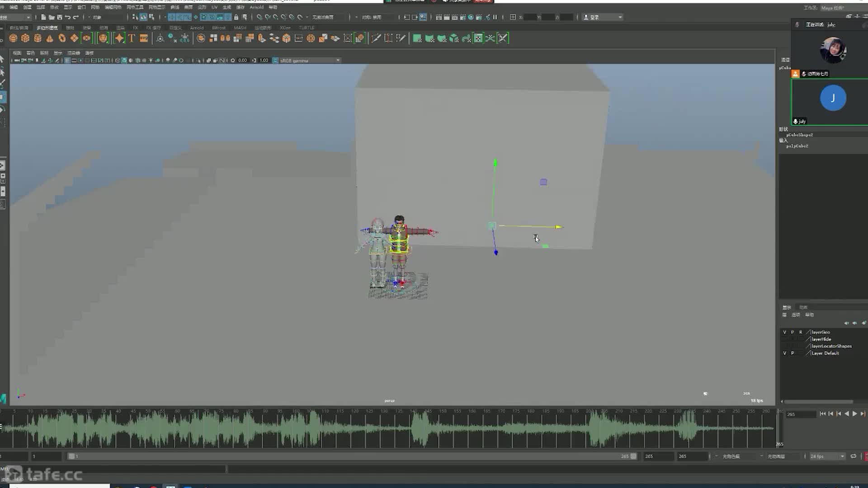Click the range slider start handle
868x488 pixels.
[71, 456]
